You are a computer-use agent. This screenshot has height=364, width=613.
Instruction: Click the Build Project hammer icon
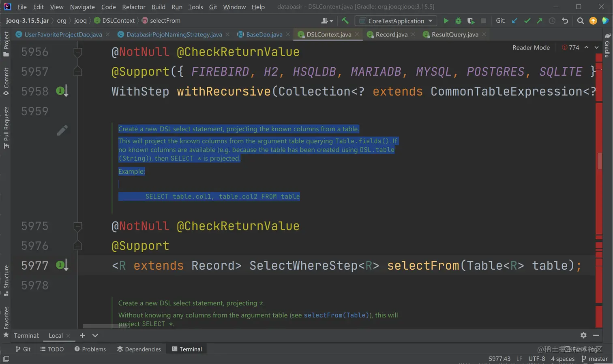pos(345,21)
